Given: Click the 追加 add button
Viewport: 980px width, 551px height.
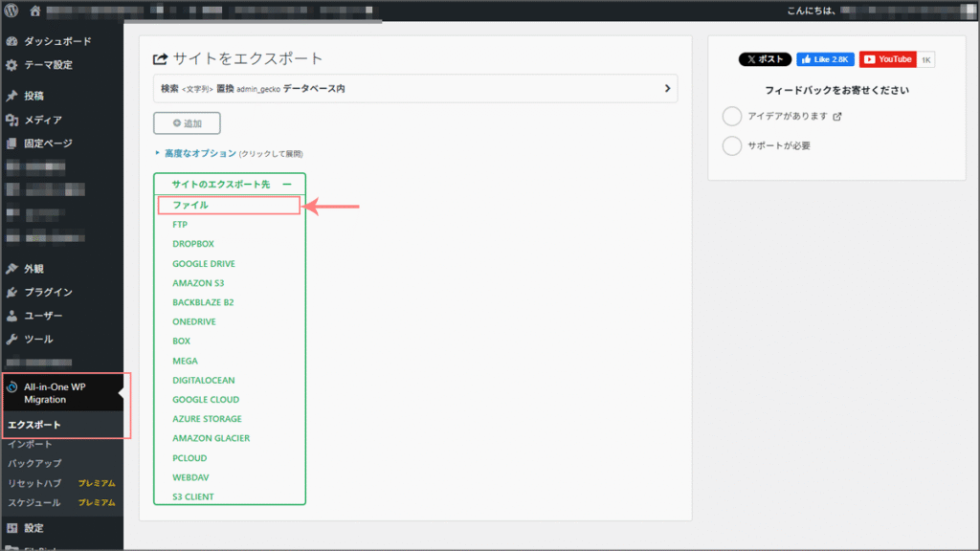Looking at the screenshot, I should pyautogui.click(x=187, y=123).
